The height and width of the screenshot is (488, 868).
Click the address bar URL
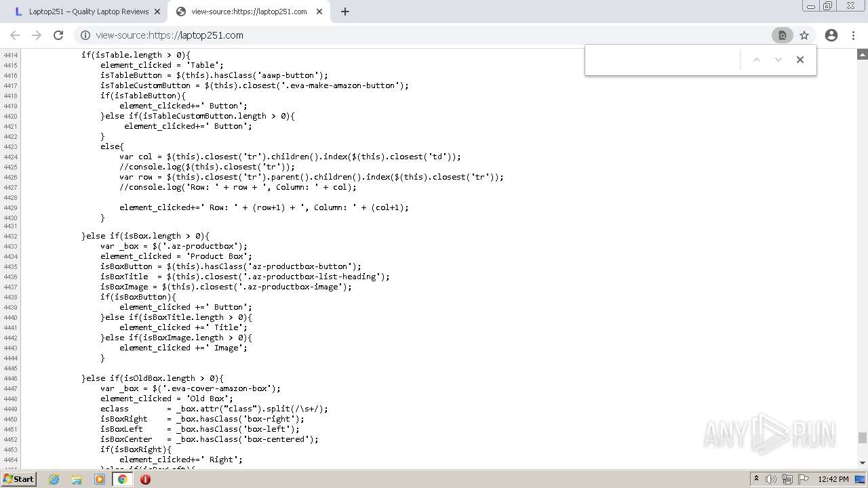coord(170,35)
